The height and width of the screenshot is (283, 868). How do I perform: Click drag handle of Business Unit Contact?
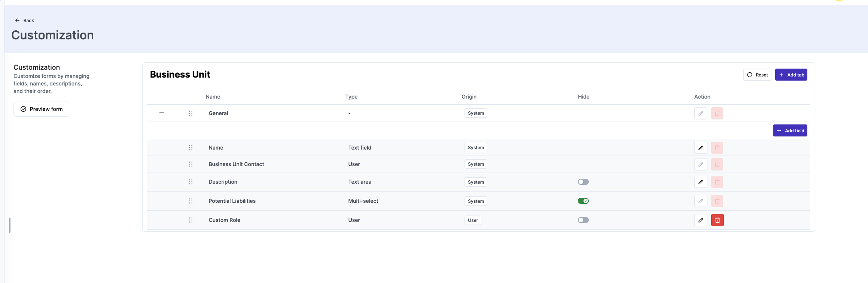point(191,164)
